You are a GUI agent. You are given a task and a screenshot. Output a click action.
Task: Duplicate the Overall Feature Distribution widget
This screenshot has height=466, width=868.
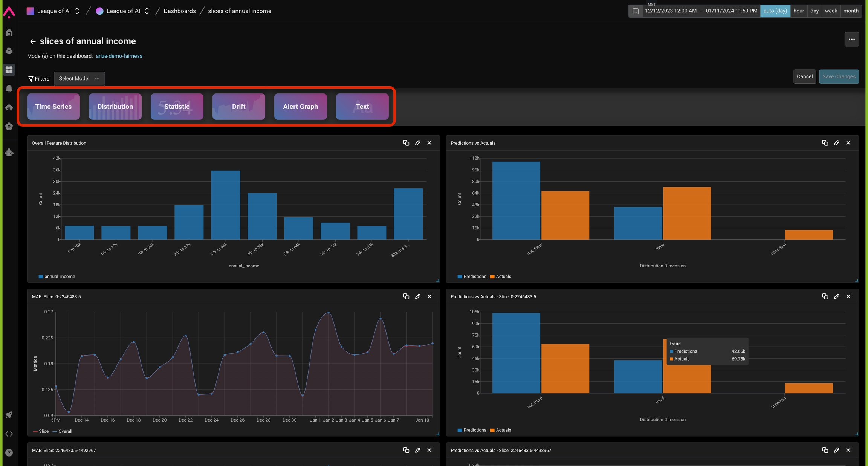coord(406,143)
